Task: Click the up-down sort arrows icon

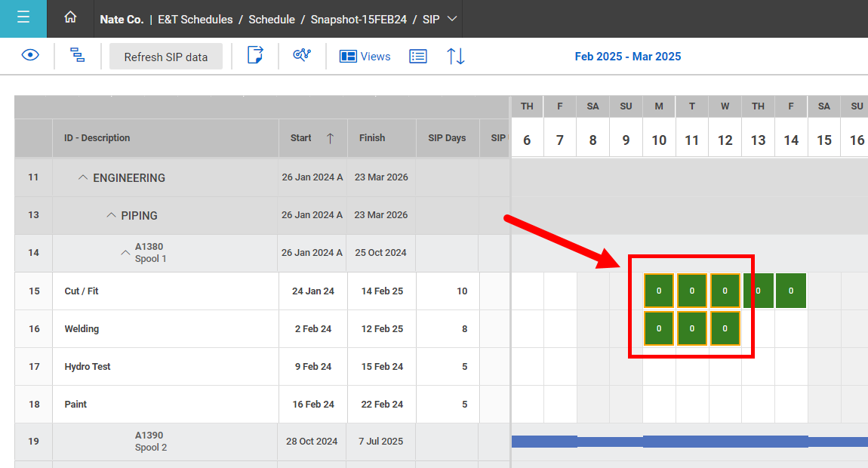Action: 456,56
